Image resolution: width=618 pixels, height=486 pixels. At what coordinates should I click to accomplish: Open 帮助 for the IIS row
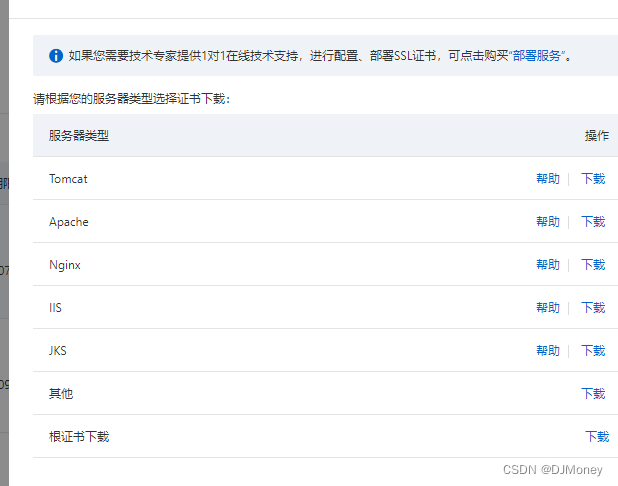click(x=548, y=307)
